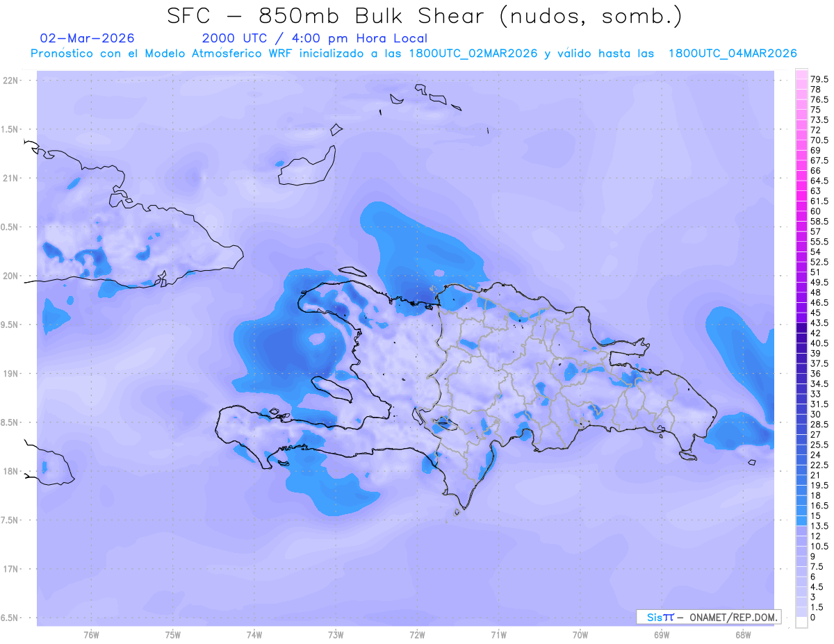This screenshot has width=834, height=644.
Task: Click the '73W' longitude label
Action: point(336,635)
